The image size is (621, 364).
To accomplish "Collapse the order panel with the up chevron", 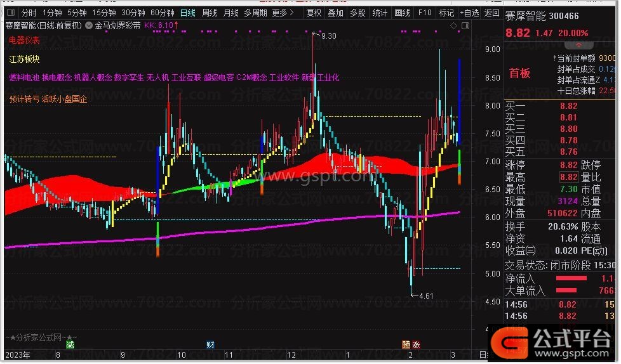I will tap(578, 45).
